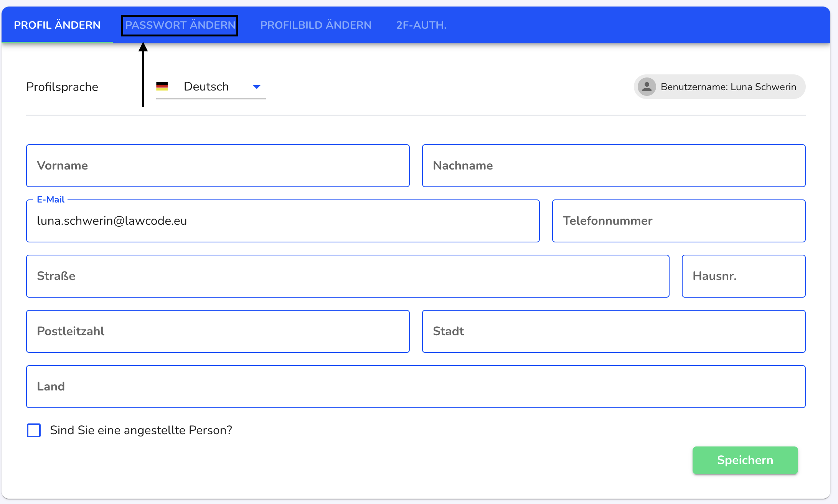
Task: Click the Benutzername: Luna Schwerin chip
Action: [x=719, y=87]
